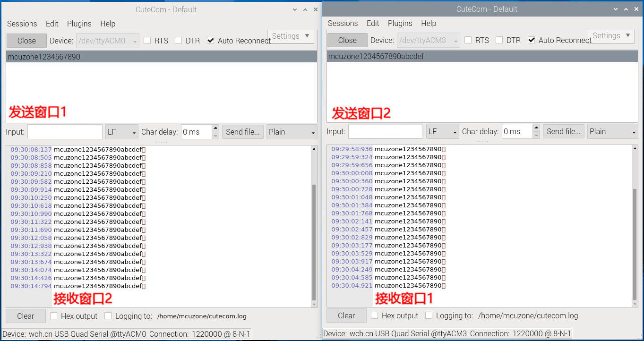Open the /dev/ttyACM0 device dropdown
The width and height of the screenshot is (644, 341).
(x=108, y=41)
